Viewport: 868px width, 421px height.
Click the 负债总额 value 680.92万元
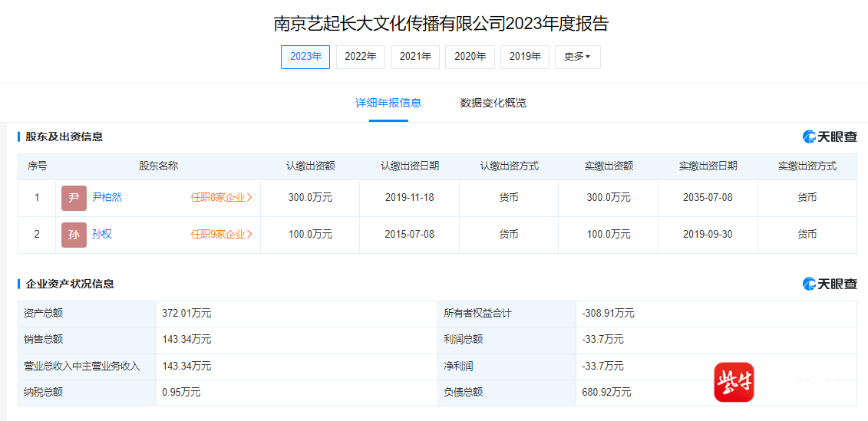[607, 393]
